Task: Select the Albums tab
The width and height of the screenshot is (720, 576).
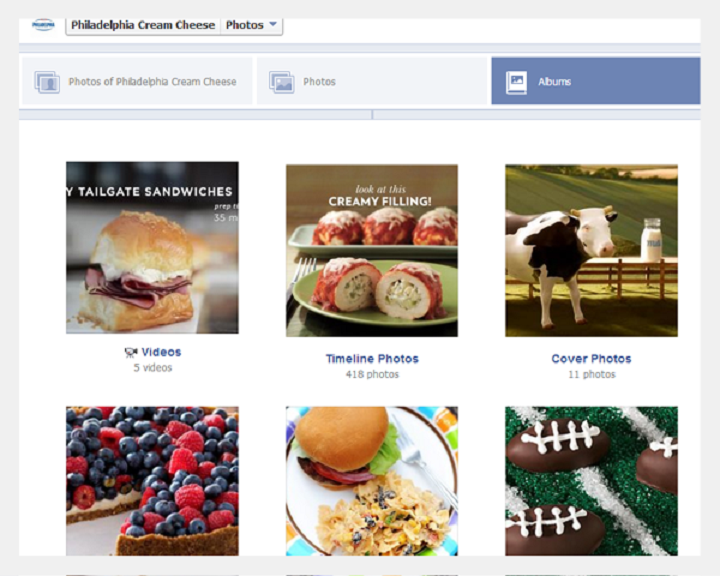Action: tap(596, 81)
